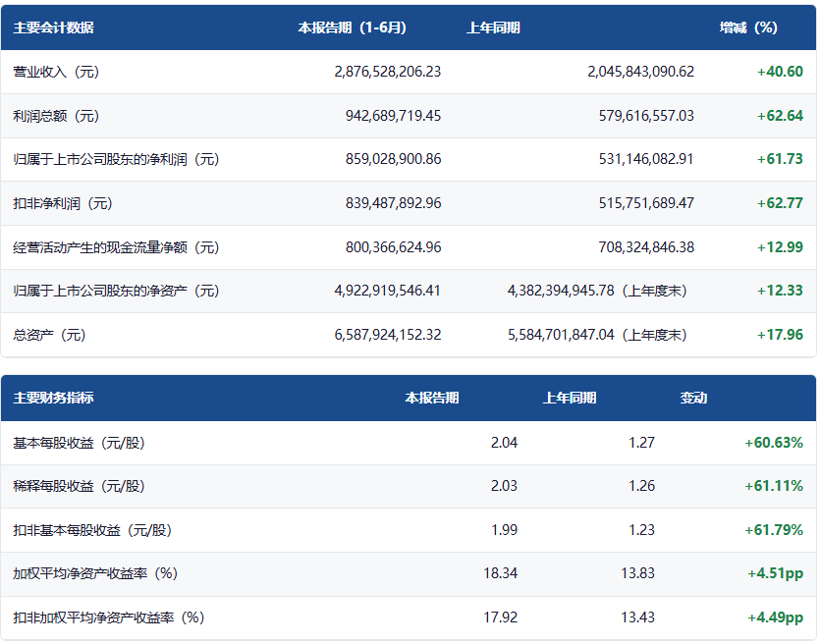Select the value 2,045,843,090.62
This screenshot has height=644, width=821.
coord(641,72)
